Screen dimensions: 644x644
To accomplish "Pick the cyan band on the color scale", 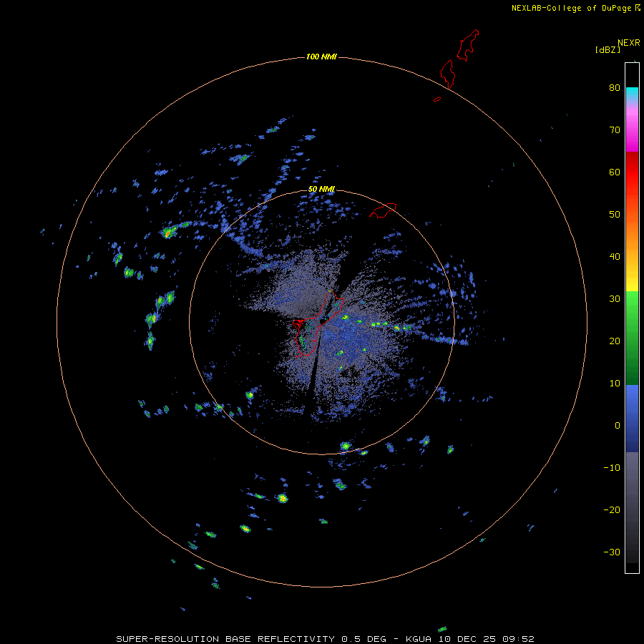I will pyautogui.click(x=632, y=94).
